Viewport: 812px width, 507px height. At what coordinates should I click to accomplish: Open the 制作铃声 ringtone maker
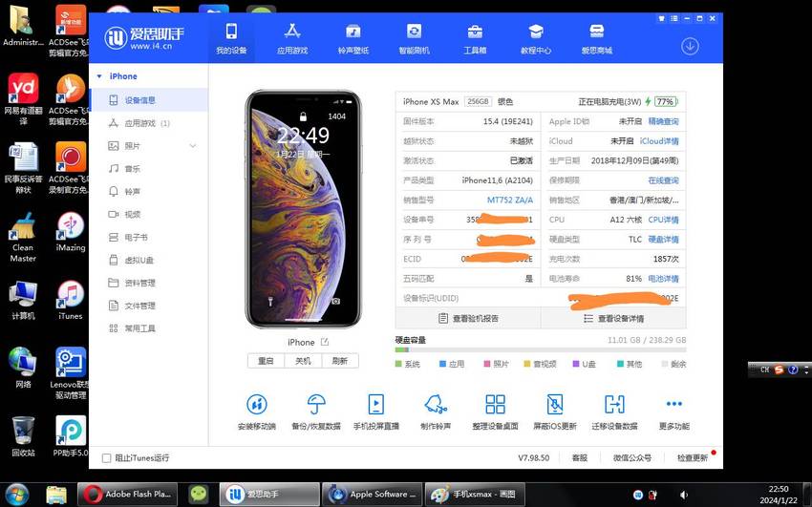click(436, 404)
